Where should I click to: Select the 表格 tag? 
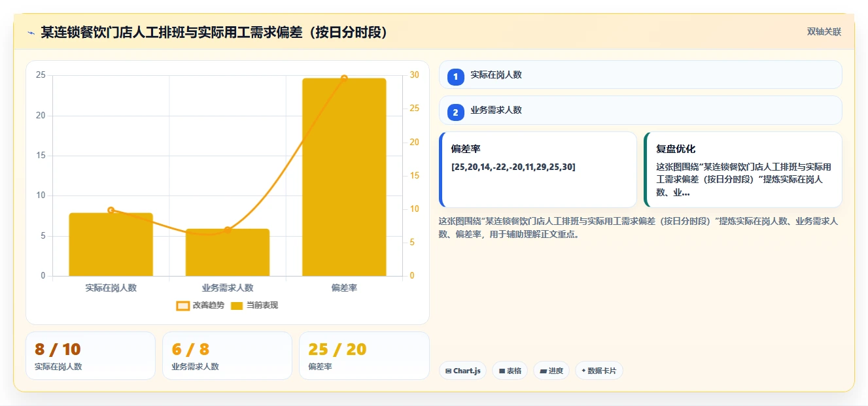510,371
